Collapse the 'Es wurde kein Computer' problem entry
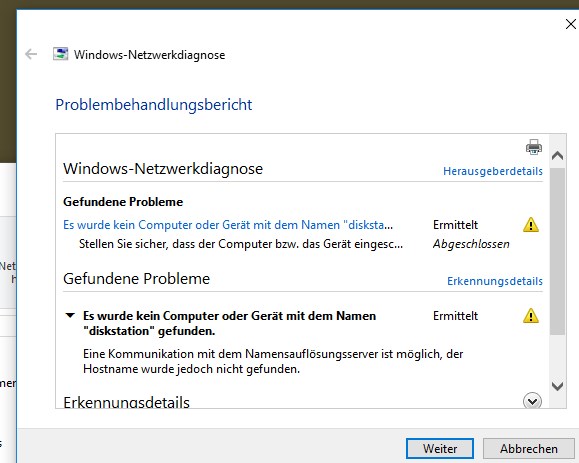Screen dimensions: 579x463 tap(70, 316)
